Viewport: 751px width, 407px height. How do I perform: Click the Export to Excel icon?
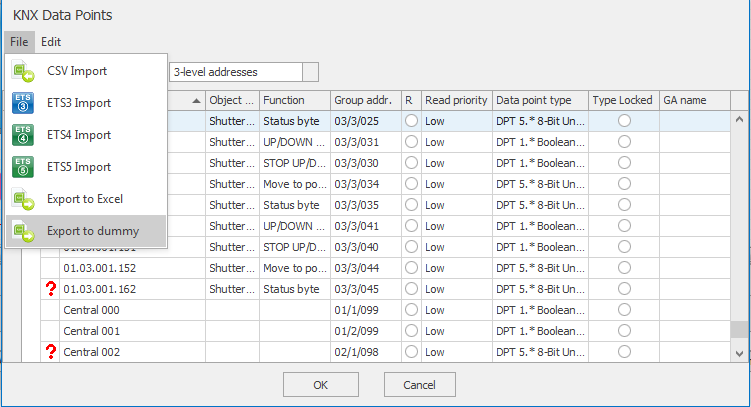23,199
